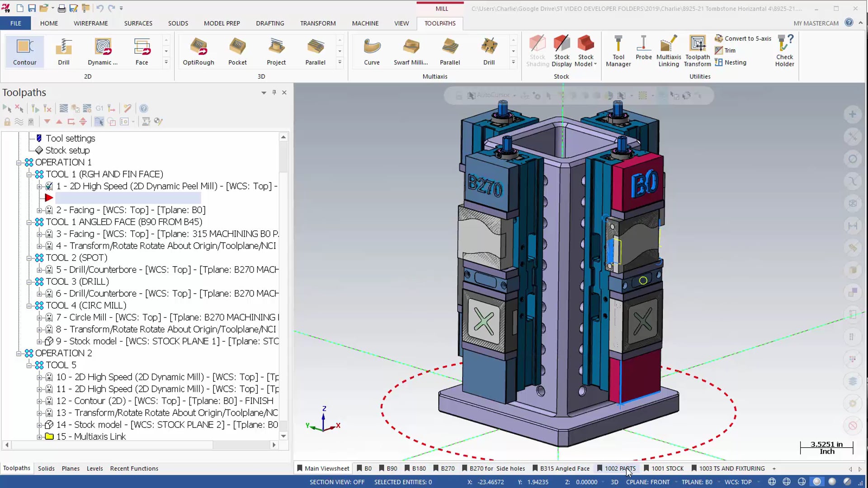
Task: Switch to the WIREFRAME ribbon tab
Action: coord(91,23)
